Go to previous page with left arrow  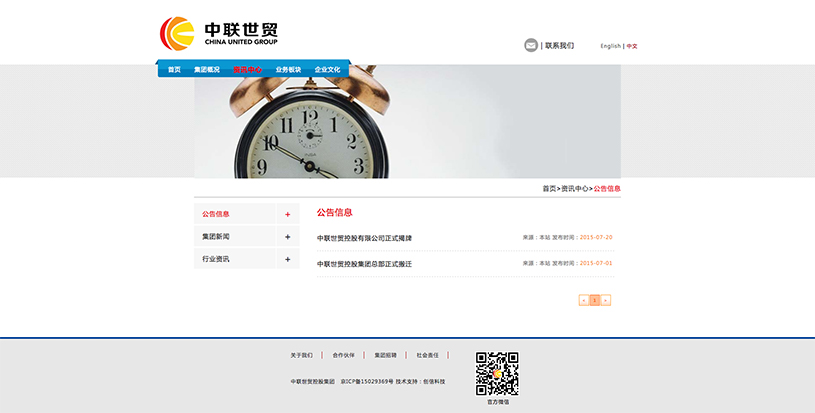click(x=584, y=300)
